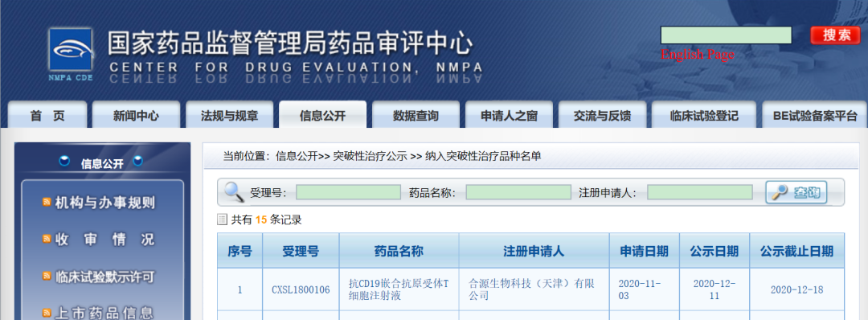Open the 新闻中心 tab
868x320 pixels.
pos(136,115)
